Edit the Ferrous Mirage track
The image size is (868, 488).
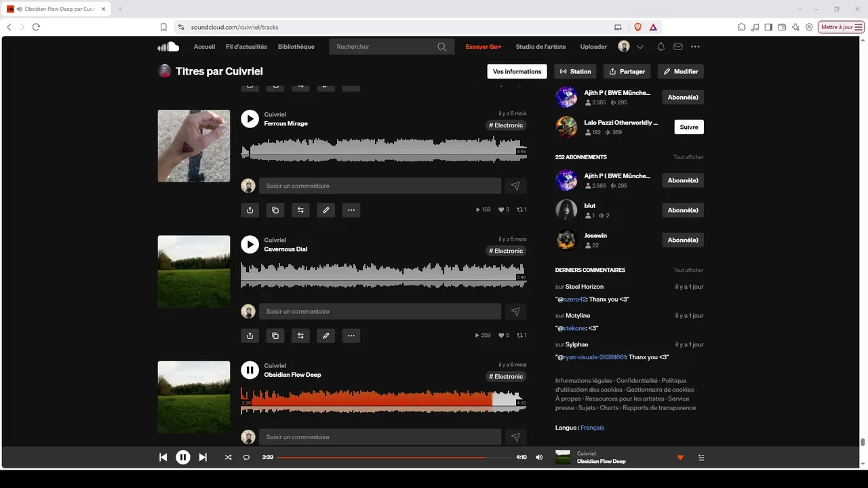click(326, 210)
